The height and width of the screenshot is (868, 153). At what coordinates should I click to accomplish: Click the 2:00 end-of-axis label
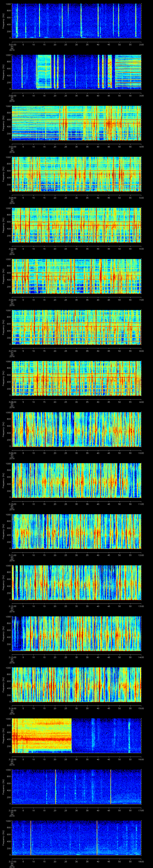[141, 44]
